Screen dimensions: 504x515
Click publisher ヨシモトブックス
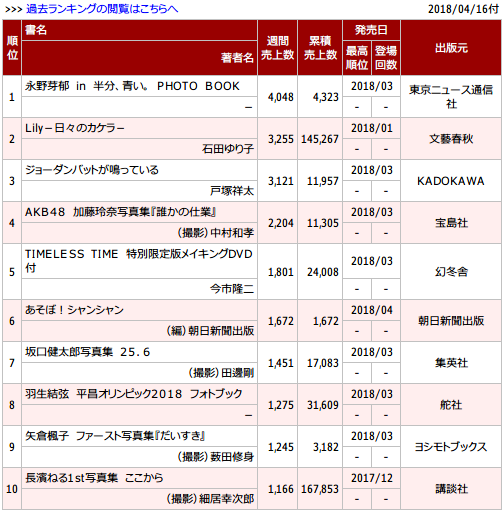(x=451, y=447)
